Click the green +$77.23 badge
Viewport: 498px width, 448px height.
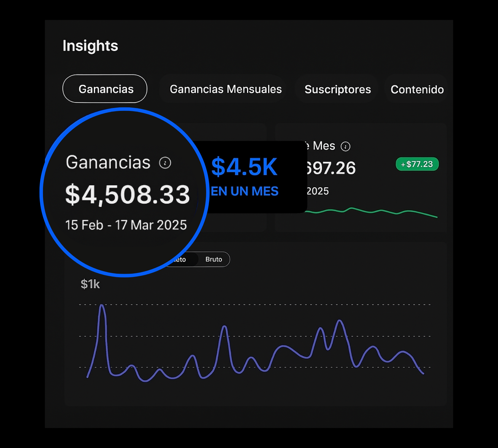pyautogui.click(x=417, y=164)
